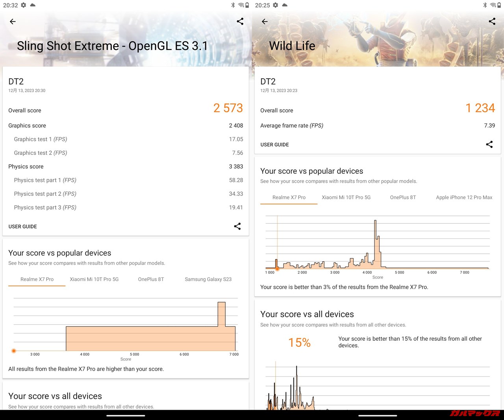Viewport: 504px width, 420px height.
Task: Compare with Samsung Galaxy S23
Action: pyautogui.click(x=208, y=279)
